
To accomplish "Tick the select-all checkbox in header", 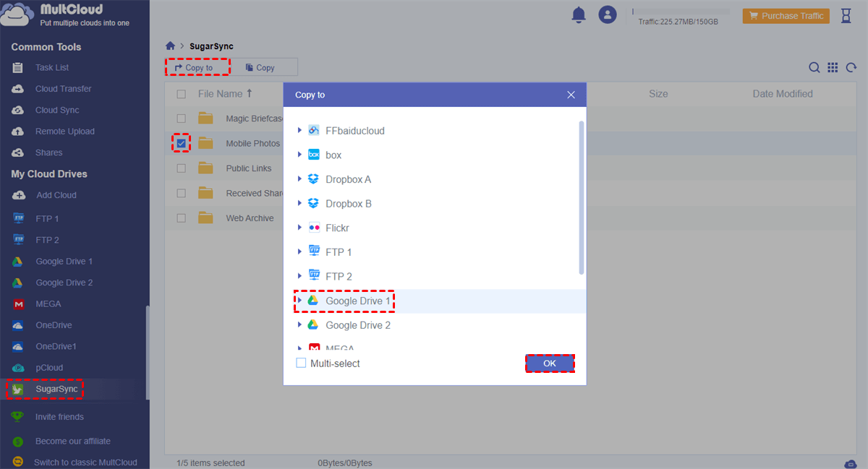I will [182, 94].
